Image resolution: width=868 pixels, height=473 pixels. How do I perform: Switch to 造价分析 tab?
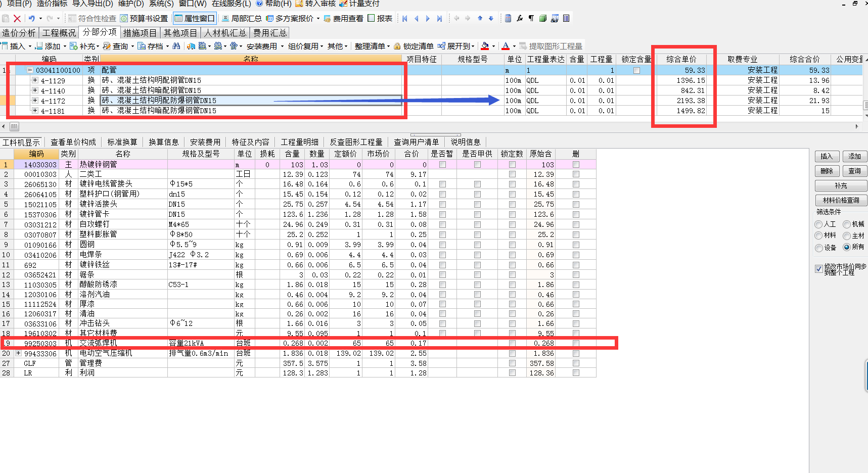coord(19,33)
